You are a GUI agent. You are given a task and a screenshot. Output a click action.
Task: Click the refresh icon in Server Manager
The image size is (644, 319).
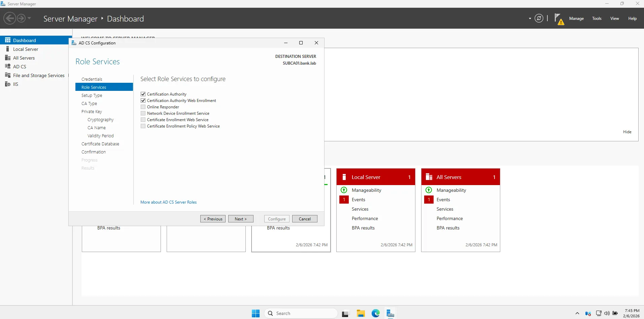click(x=539, y=18)
